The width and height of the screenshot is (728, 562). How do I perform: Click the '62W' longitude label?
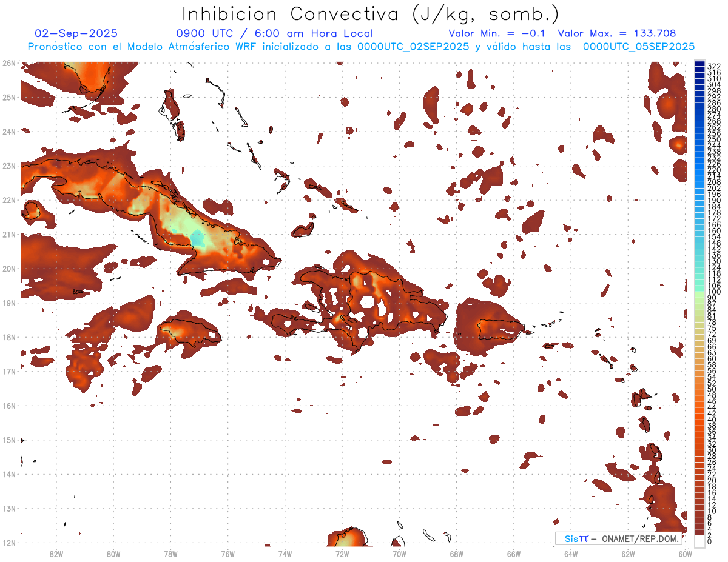point(628,554)
